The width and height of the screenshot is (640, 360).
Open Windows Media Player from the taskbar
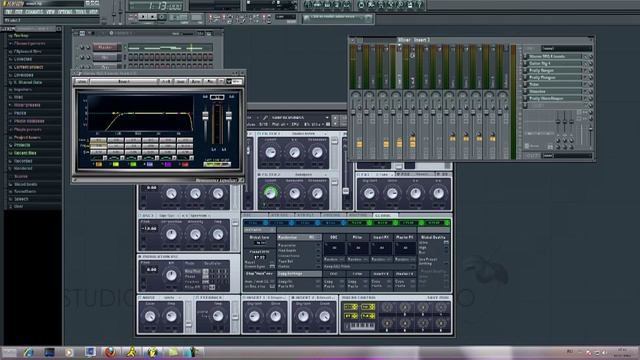pyautogui.click(x=69, y=352)
